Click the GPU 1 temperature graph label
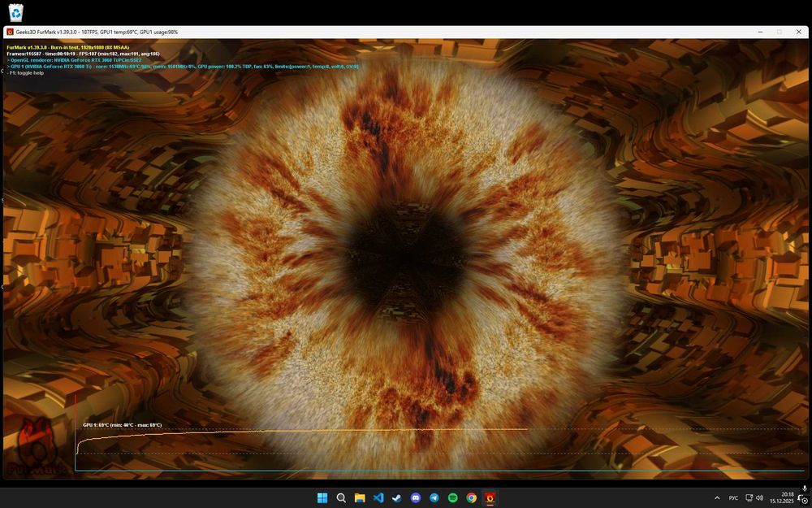812x508 pixels. (x=123, y=425)
